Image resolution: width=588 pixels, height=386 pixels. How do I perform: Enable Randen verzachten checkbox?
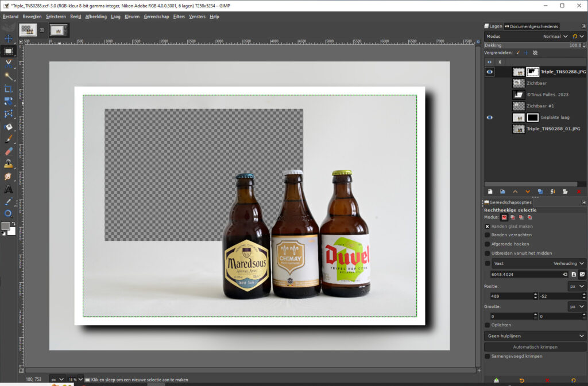click(487, 235)
